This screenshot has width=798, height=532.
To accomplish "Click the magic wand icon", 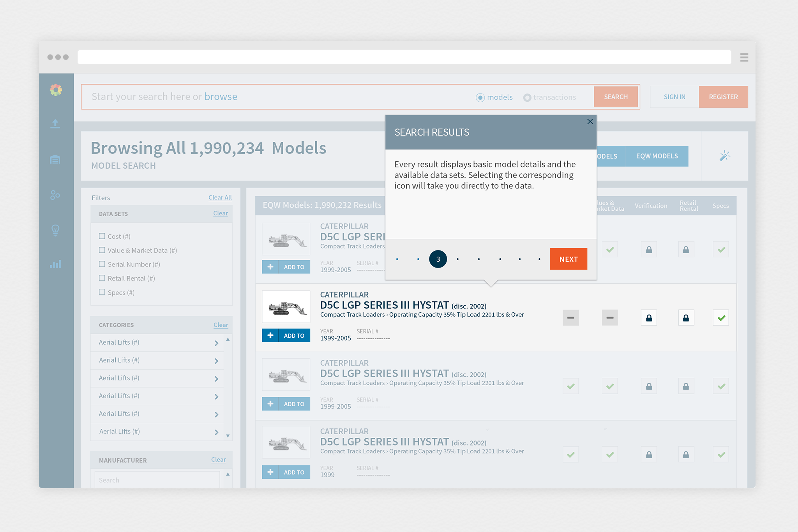I will point(725,156).
